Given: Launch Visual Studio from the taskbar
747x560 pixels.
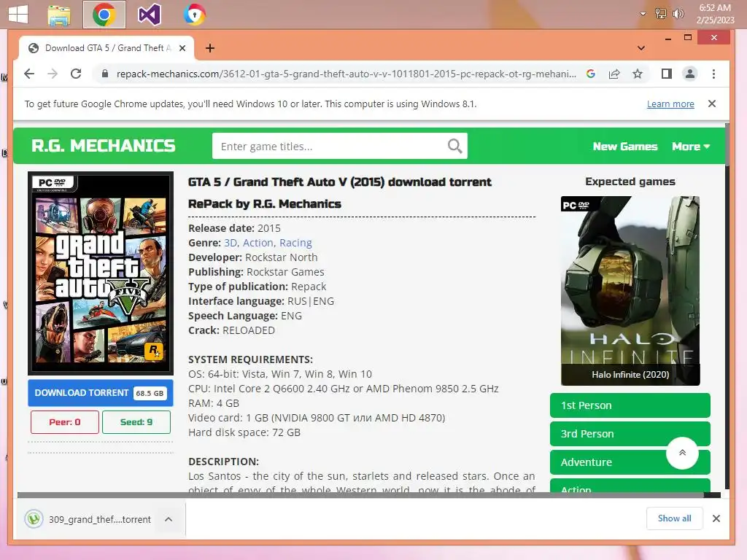Looking at the screenshot, I should click(x=149, y=15).
